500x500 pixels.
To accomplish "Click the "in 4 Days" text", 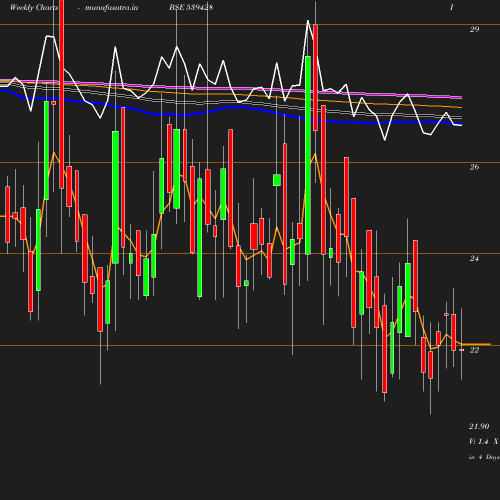I will (484, 457).
